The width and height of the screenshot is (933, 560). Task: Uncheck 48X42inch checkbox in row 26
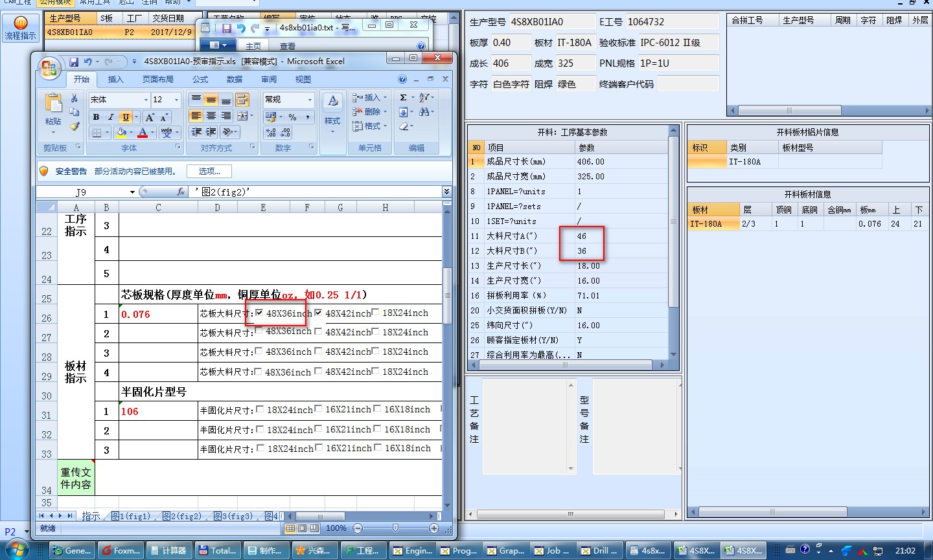(318, 313)
